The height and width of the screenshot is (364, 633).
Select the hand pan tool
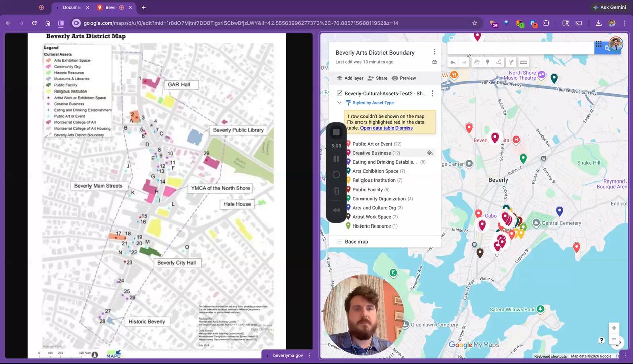click(476, 62)
